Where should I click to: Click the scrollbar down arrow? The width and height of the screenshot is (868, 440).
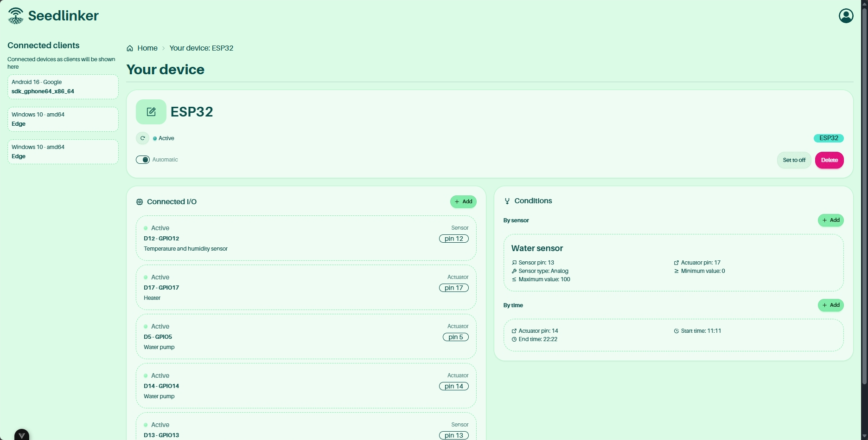(864, 436)
